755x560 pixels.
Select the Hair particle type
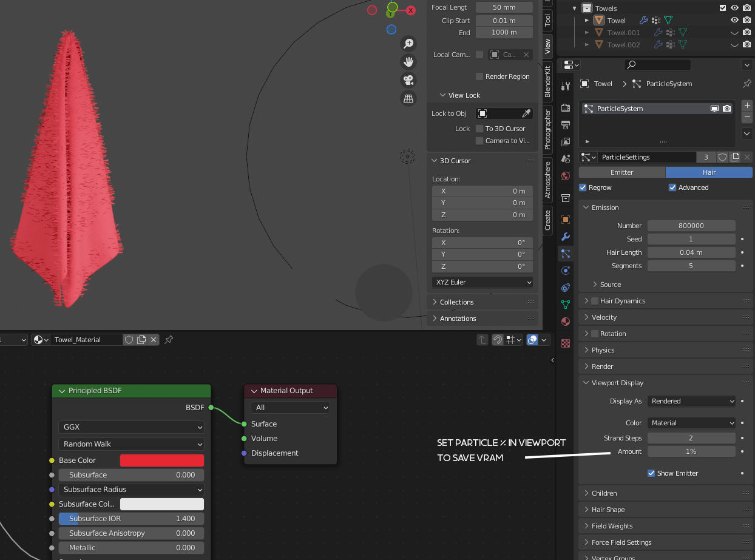coord(709,172)
